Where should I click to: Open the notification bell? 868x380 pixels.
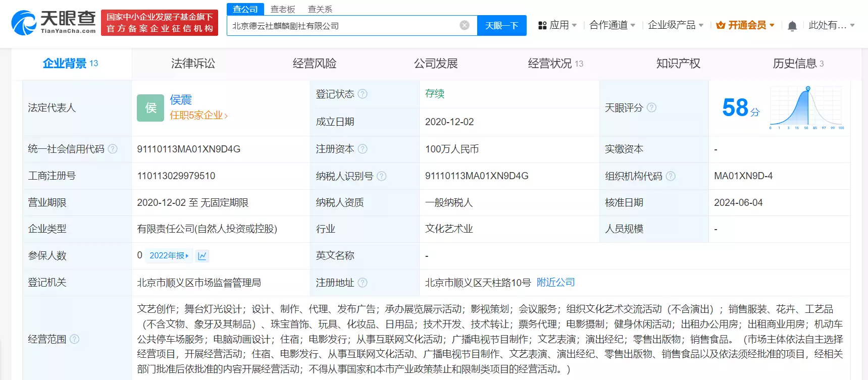pos(792,26)
